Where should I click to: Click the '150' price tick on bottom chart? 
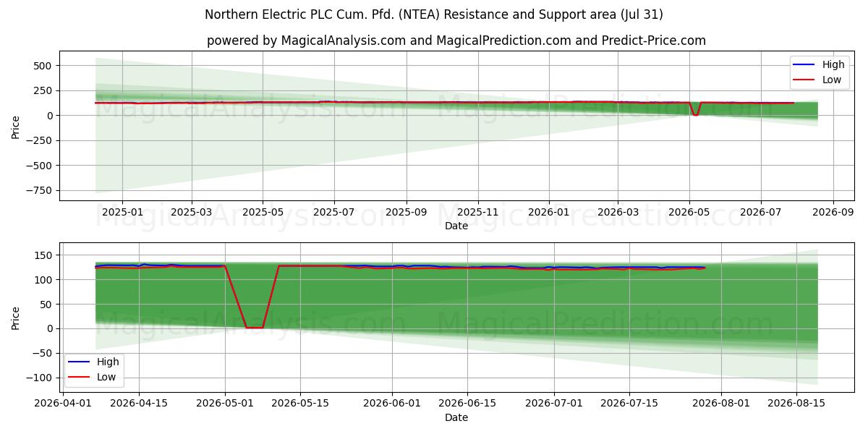coord(44,255)
